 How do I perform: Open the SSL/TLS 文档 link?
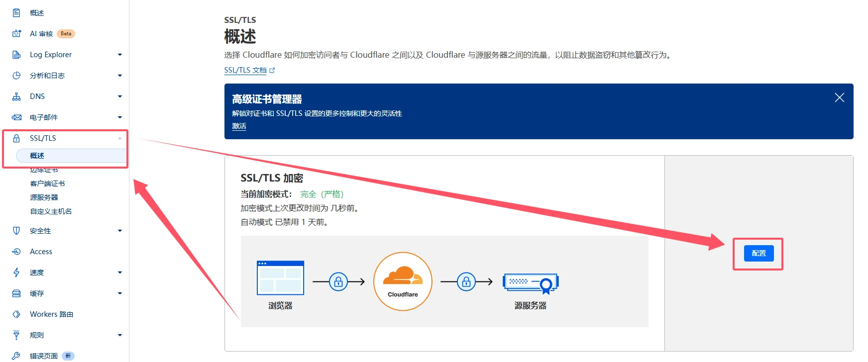[x=245, y=70]
